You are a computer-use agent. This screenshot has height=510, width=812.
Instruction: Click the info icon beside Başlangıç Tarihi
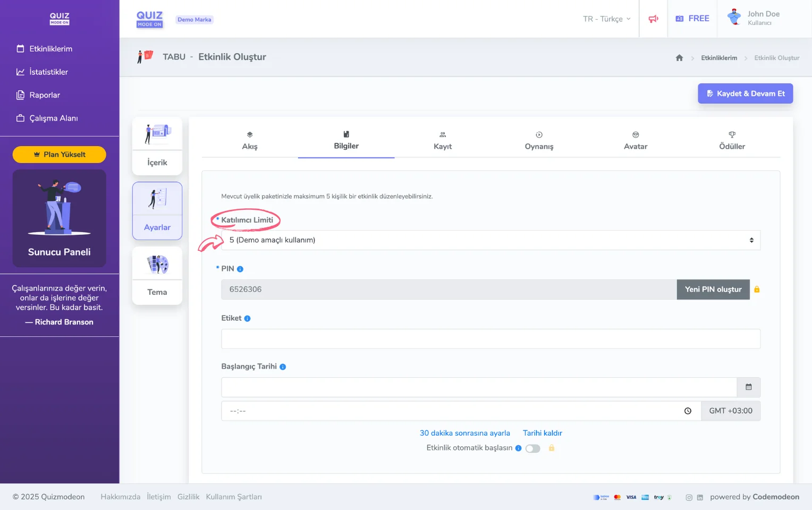coord(283,367)
